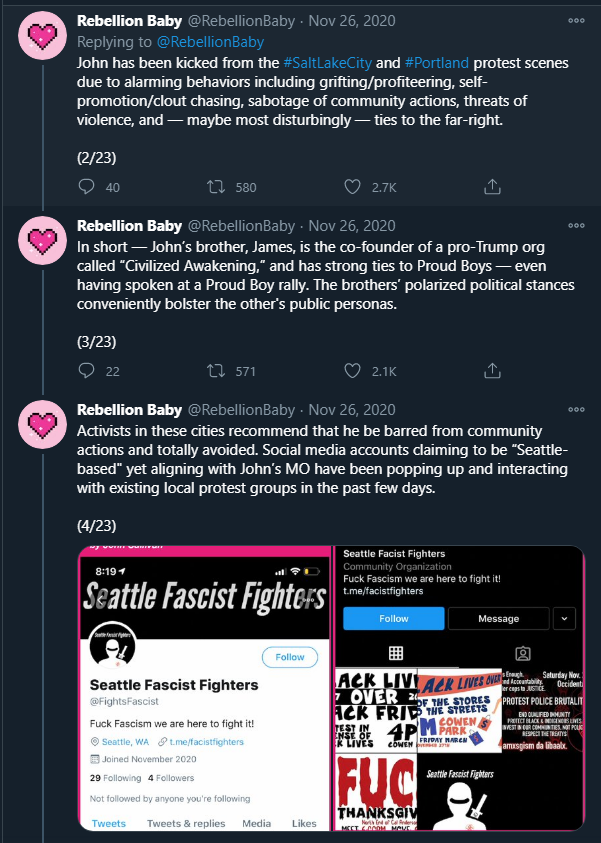Open more options on the 4/23 tweet
This screenshot has width=601, height=843.
coord(576,409)
